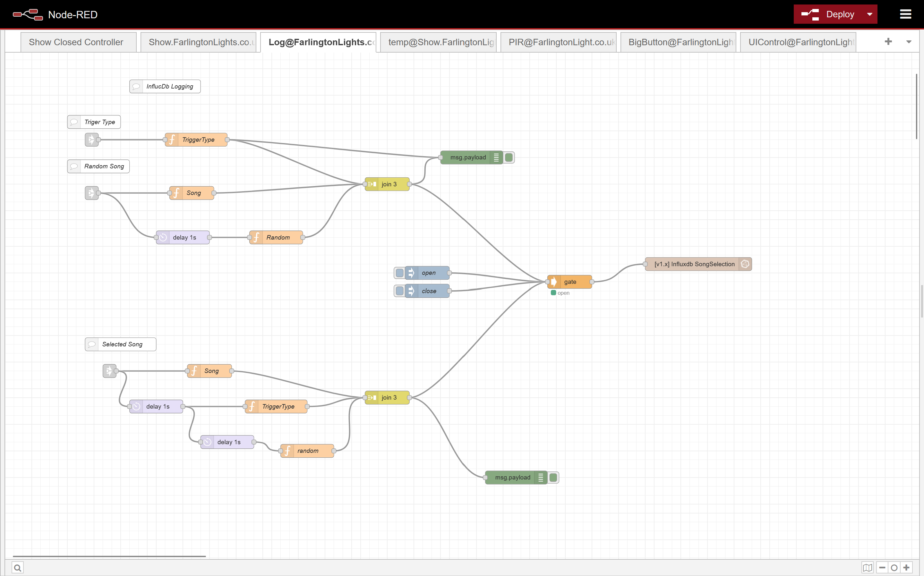Toggle the upper msg.payload debug node button
Viewport: 924px width, 576px height.
coord(509,157)
